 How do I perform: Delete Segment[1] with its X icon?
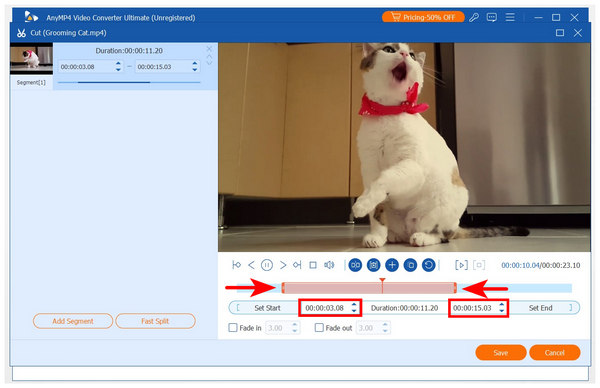209,49
